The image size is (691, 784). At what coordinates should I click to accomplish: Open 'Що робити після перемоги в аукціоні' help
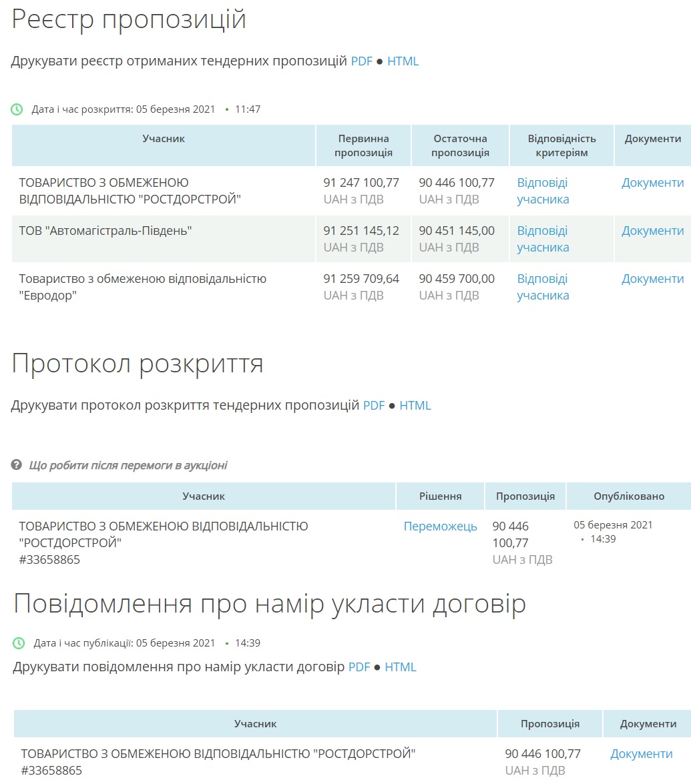point(128,466)
